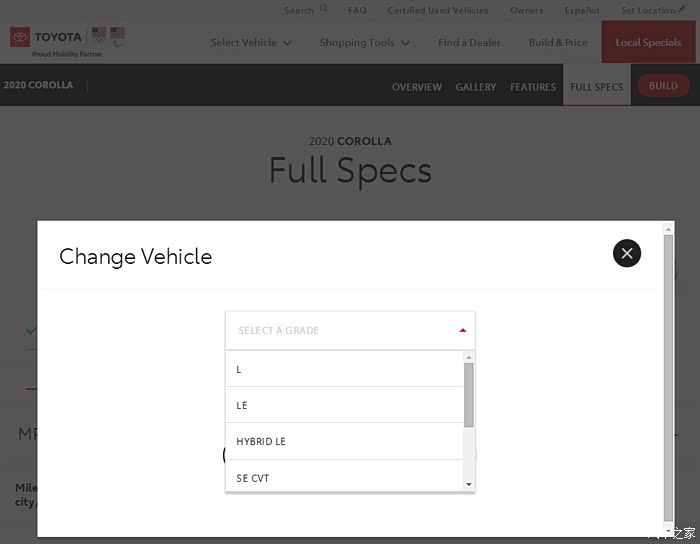Click the red Build button
This screenshot has height=544, width=700.
click(x=663, y=85)
